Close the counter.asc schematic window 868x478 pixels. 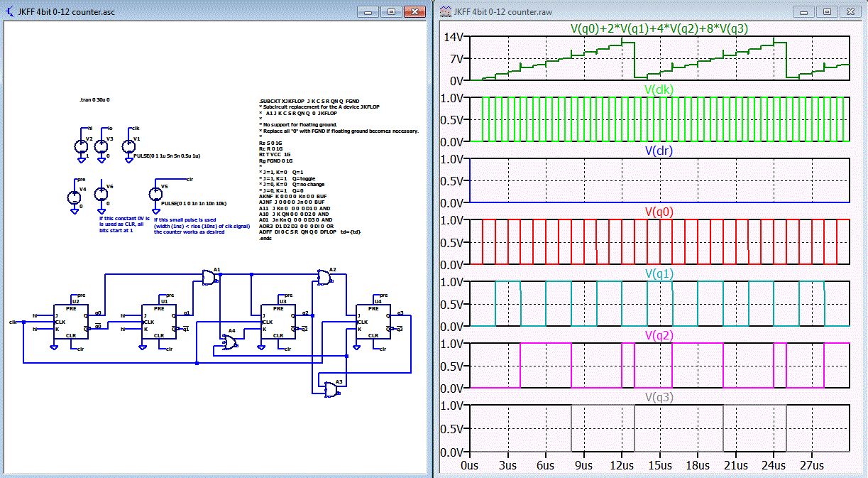(x=413, y=11)
